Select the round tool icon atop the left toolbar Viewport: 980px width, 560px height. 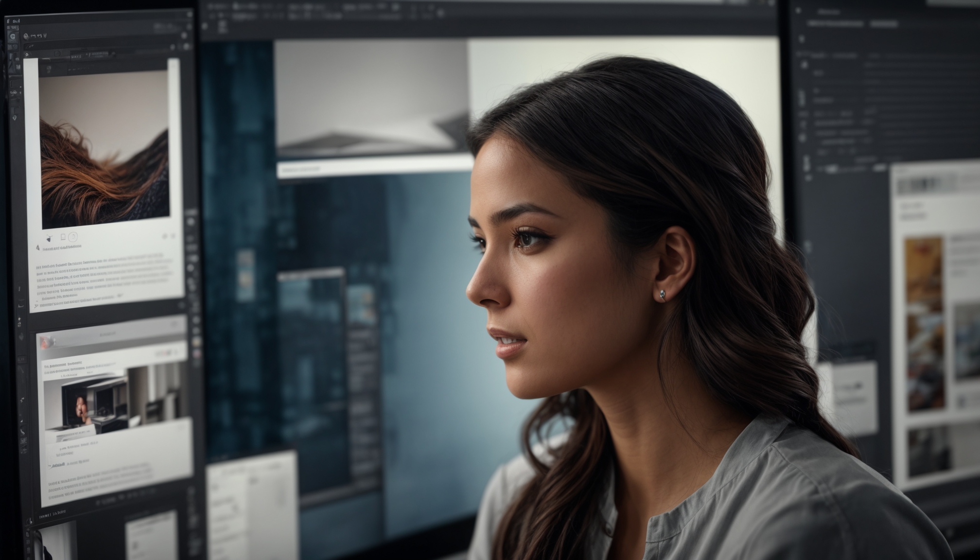(13, 36)
